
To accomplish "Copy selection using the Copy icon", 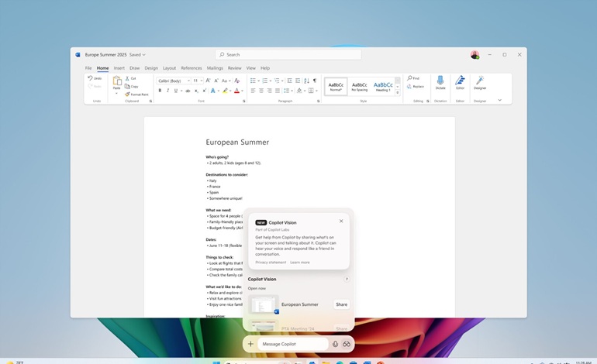I will coord(131,86).
